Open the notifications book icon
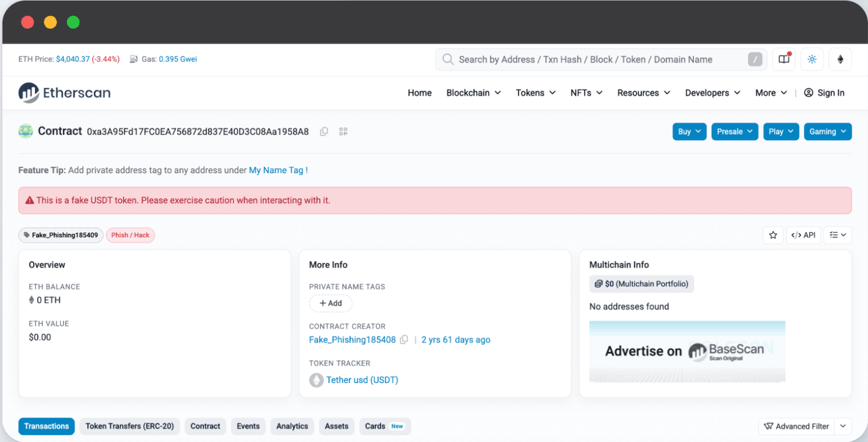 [784, 59]
